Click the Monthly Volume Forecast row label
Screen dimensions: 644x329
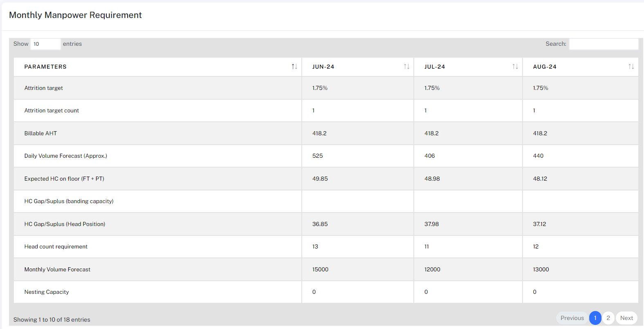click(x=57, y=269)
